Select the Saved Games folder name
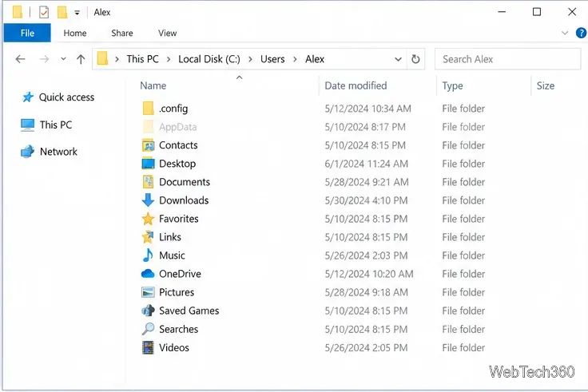The width and height of the screenshot is (588, 392). 189,311
